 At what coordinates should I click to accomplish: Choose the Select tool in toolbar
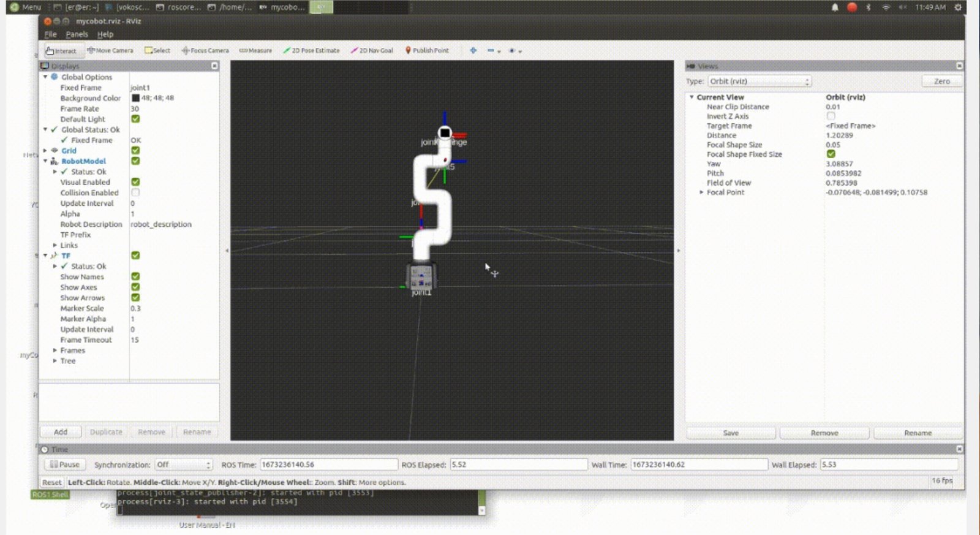point(157,50)
